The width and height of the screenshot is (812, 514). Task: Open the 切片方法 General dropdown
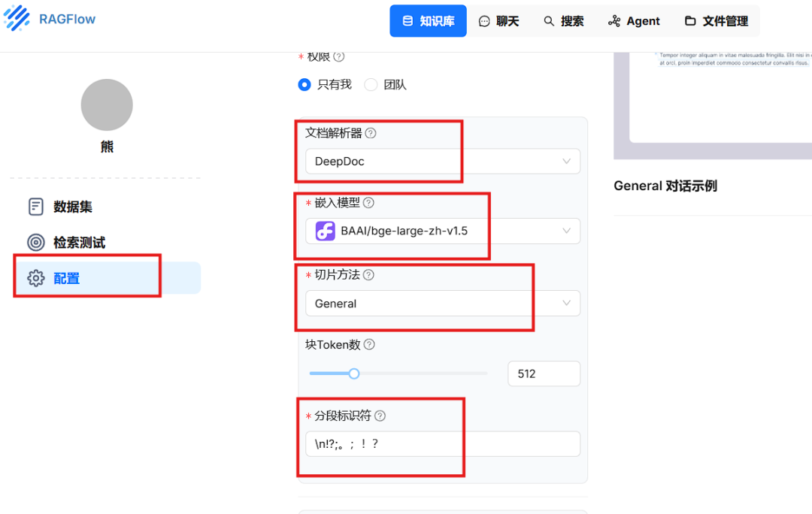click(443, 304)
